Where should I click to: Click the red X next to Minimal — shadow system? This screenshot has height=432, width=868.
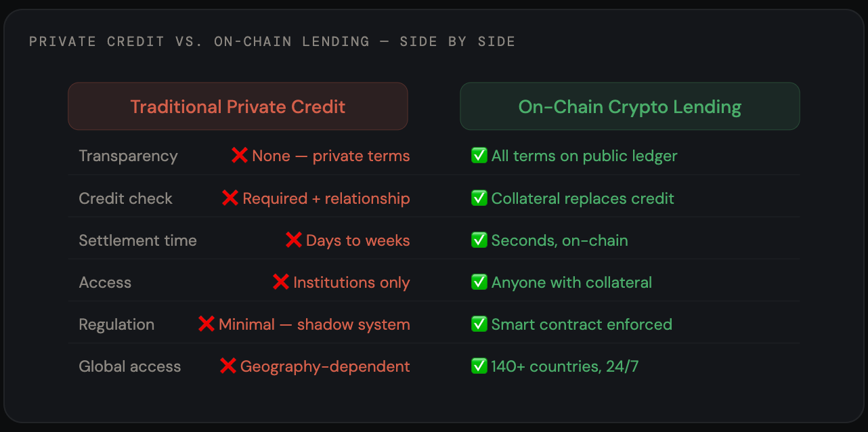[207, 324]
